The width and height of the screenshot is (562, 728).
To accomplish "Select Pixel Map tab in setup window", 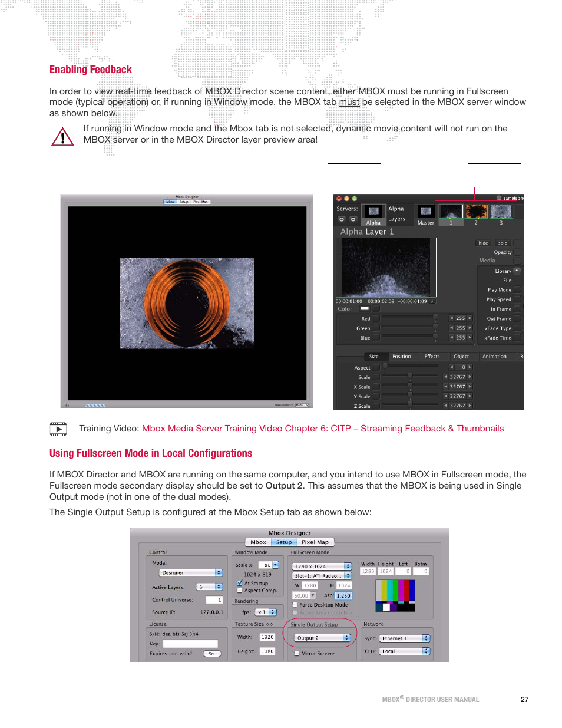I will tap(315, 542).
